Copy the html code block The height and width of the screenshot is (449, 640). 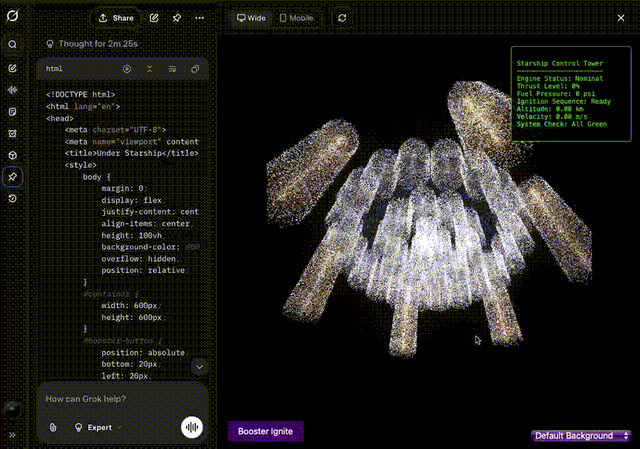pos(195,69)
